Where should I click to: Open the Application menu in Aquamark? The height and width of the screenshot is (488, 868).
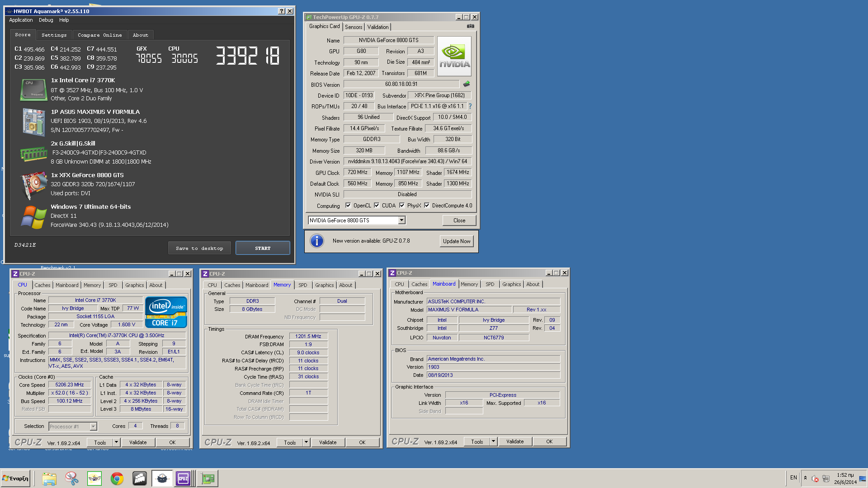pyautogui.click(x=21, y=20)
